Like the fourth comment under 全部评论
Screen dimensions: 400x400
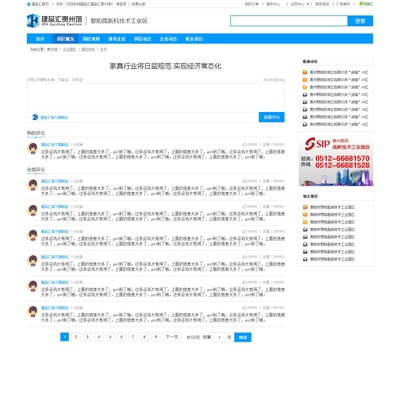[x=244, y=257]
